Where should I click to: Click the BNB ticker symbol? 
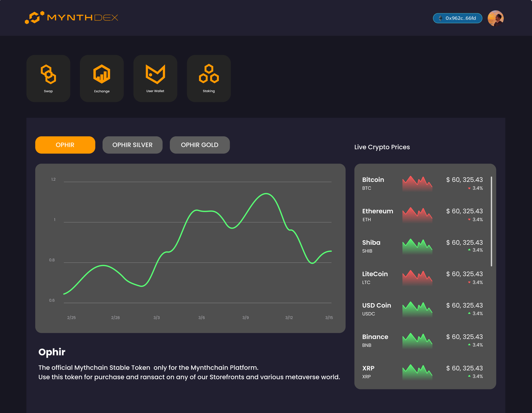click(367, 345)
